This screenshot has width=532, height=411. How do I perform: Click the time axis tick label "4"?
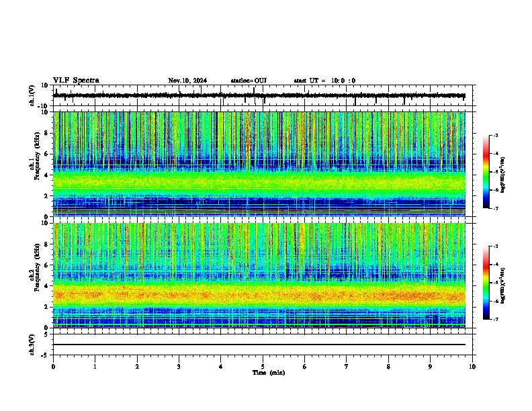tap(220, 367)
